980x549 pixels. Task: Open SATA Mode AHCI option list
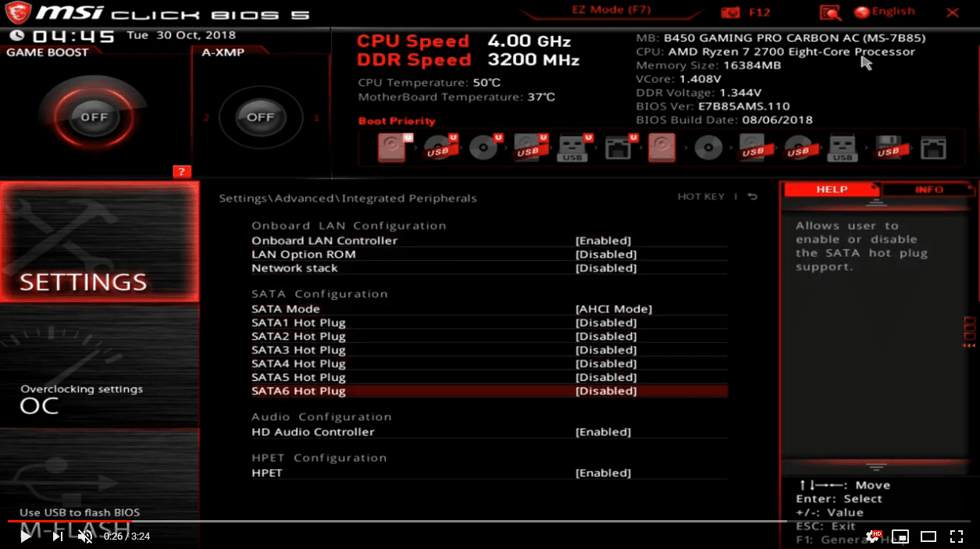tap(614, 308)
